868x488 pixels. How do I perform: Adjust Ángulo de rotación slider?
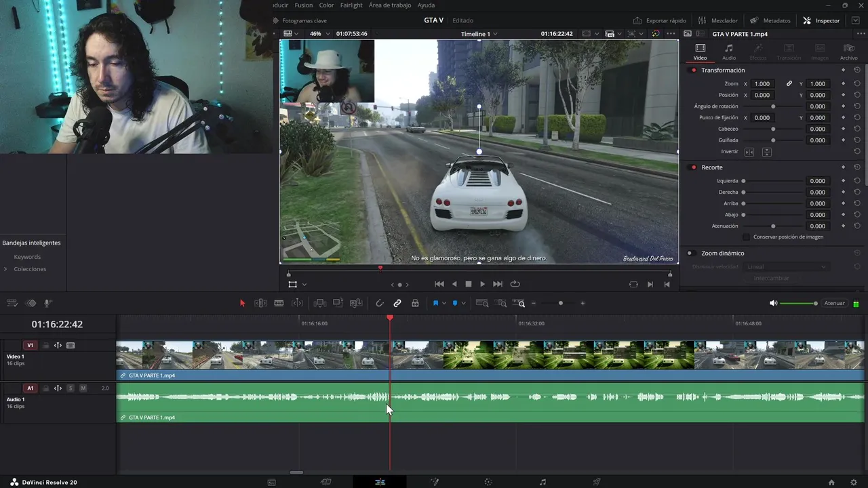click(773, 106)
